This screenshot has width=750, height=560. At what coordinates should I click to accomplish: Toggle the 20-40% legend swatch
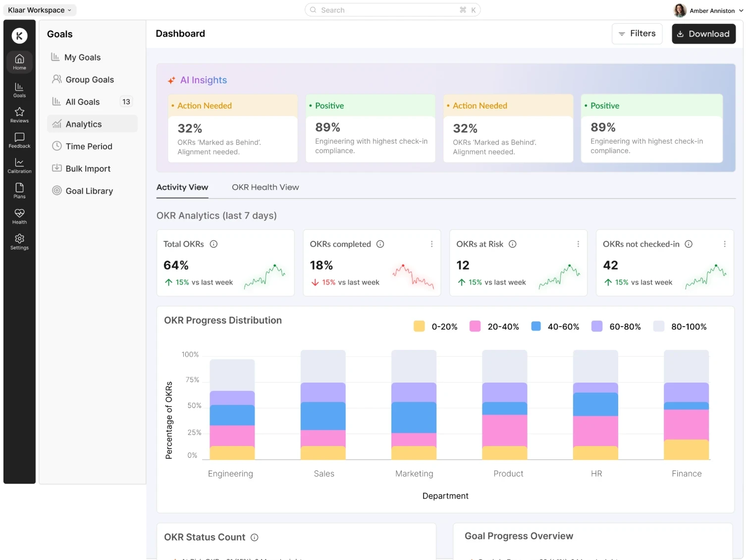(x=475, y=326)
